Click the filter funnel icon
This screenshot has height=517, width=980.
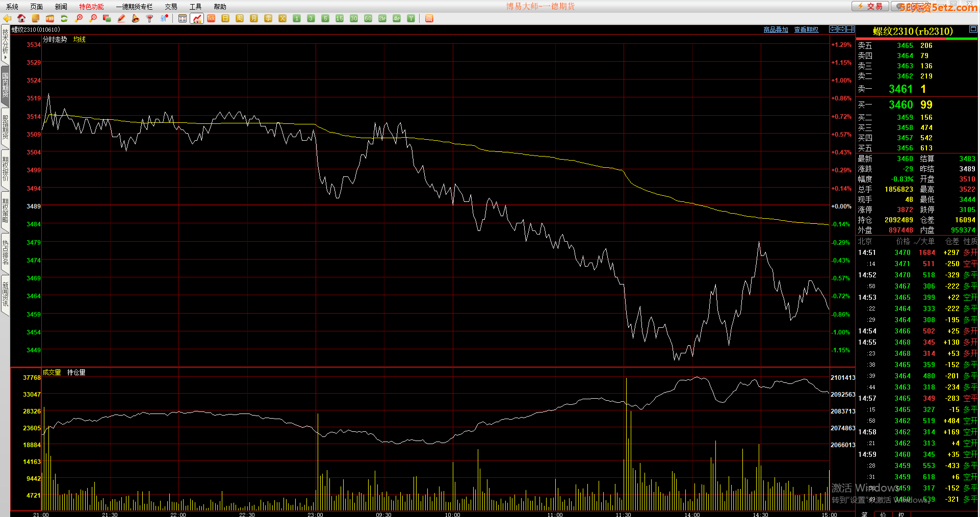click(x=150, y=18)
